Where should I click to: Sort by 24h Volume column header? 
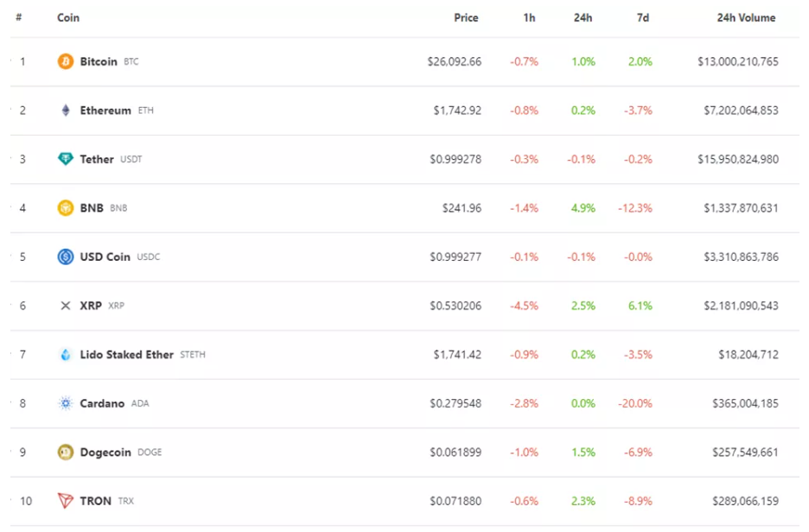[746, 17]
